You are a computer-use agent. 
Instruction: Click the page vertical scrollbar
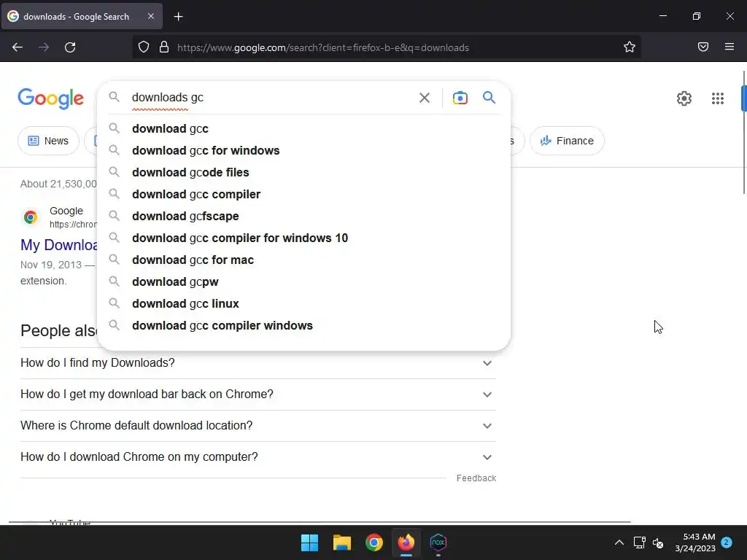coord(743,133)
